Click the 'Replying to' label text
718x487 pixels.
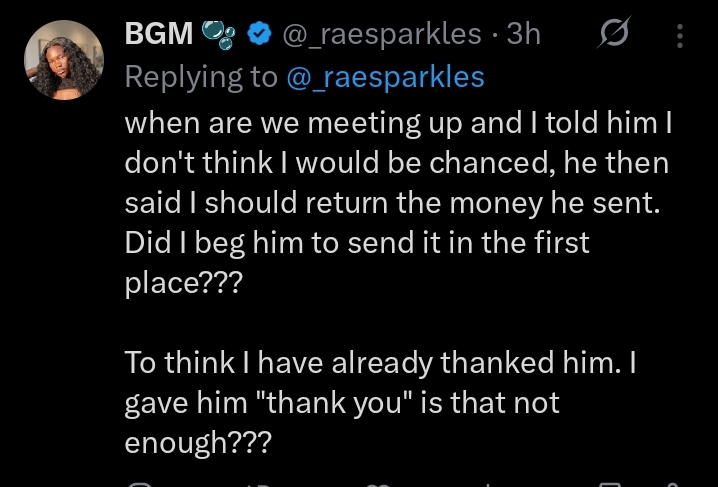pos(199,78)
